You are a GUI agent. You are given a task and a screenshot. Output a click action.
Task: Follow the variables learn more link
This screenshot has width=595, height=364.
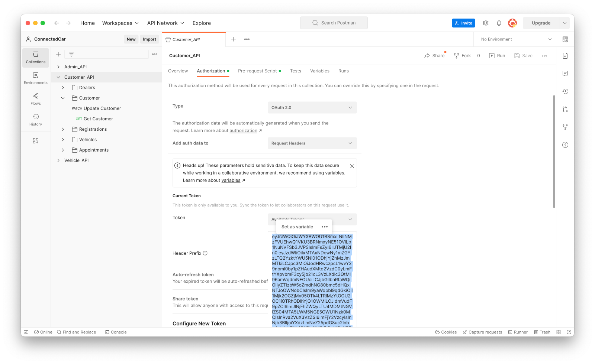(x=231, y=181)
